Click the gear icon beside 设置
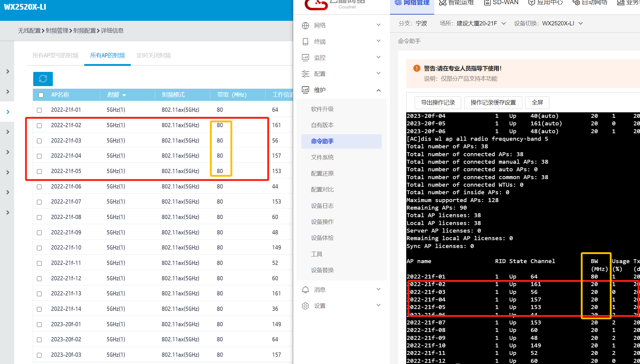The height and width of the screenshot is (364, 640). point(305,306)
